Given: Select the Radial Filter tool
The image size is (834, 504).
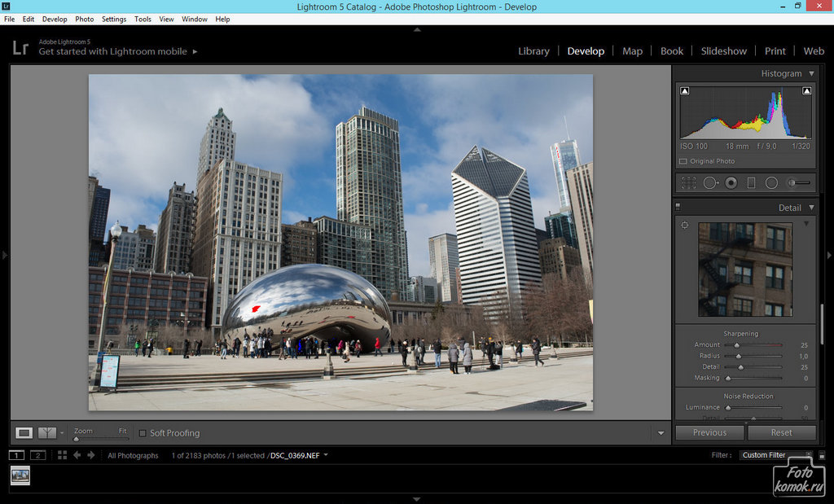Looking at the screenshot, I should tap(771, 183).
